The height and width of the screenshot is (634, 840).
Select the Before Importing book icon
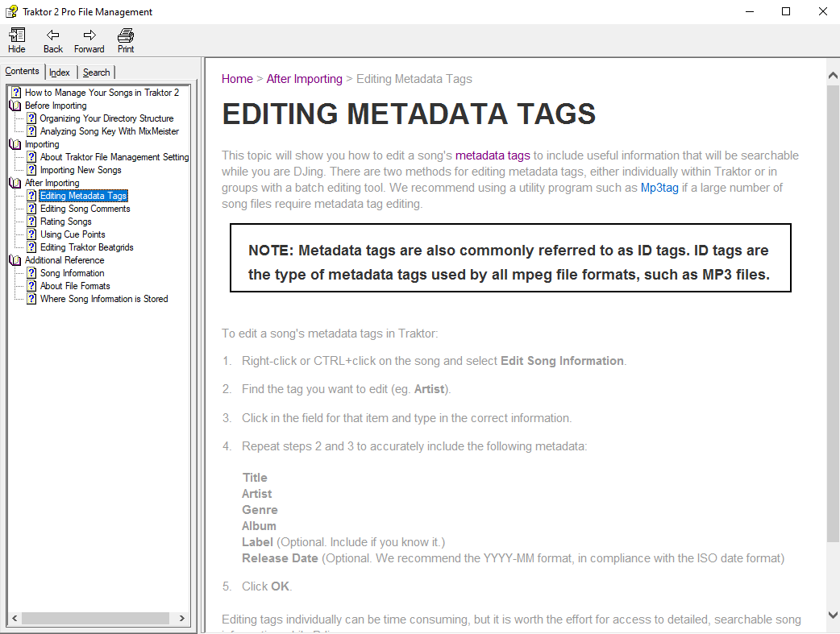[15, 106]
